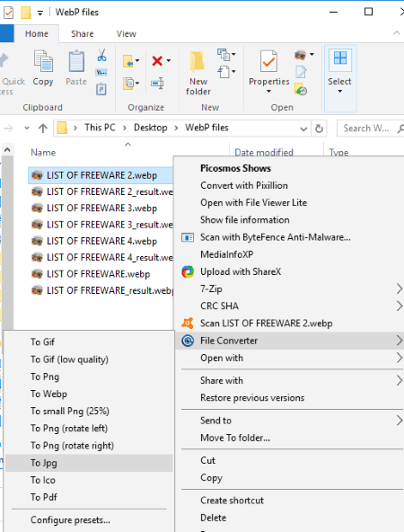Click the File Converter icon in menu
This screenshot has width=404, height=532.
188,341
